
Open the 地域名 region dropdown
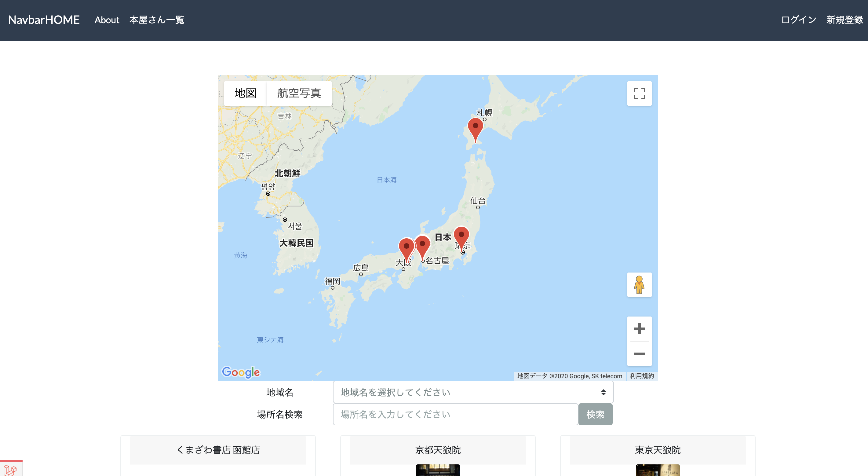tap(473, 392)
